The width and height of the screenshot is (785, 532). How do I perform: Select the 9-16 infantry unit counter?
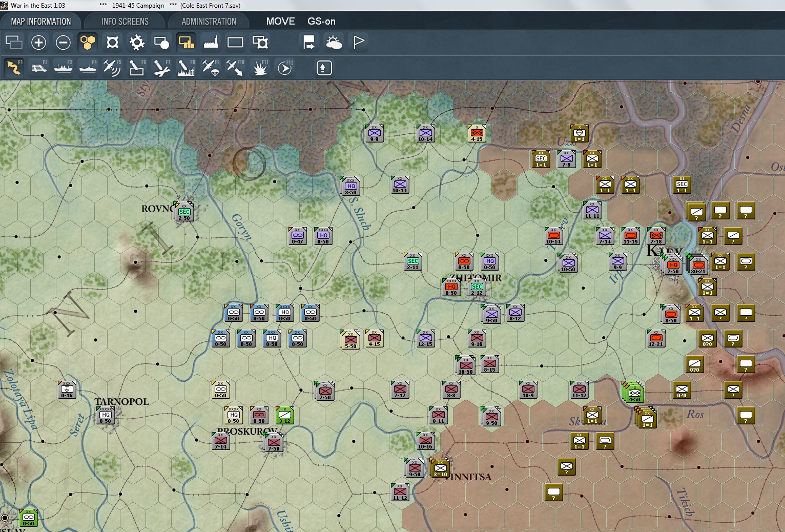coord(477,338)
